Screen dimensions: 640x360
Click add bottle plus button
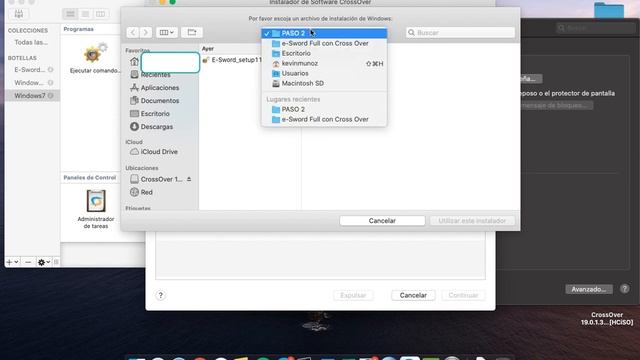pyautogui.click(x=12, y=262)
